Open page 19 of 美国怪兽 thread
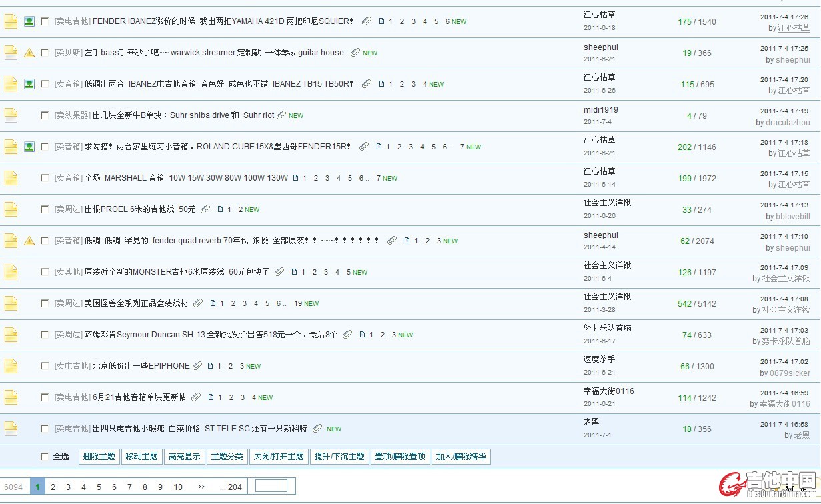Viewport: 821px width, 504px height. [298, 303]
